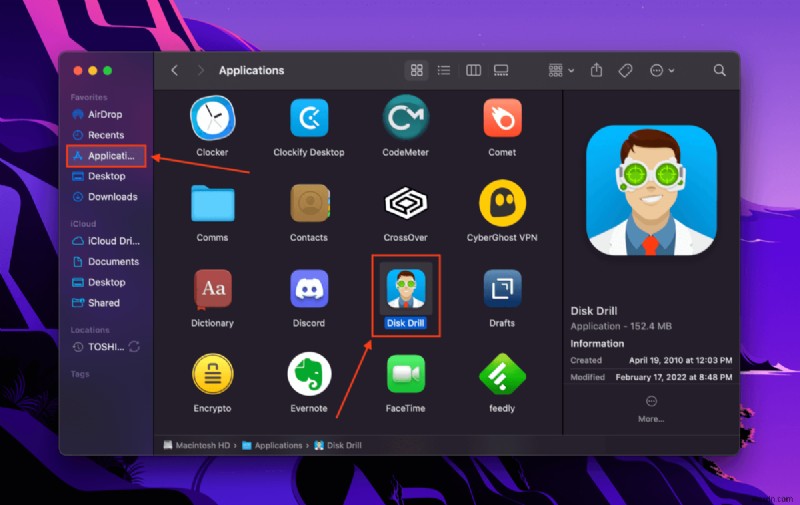Open the Disk Drill application icon
This screenshot has width=800, height=505.
click(405, 289)
